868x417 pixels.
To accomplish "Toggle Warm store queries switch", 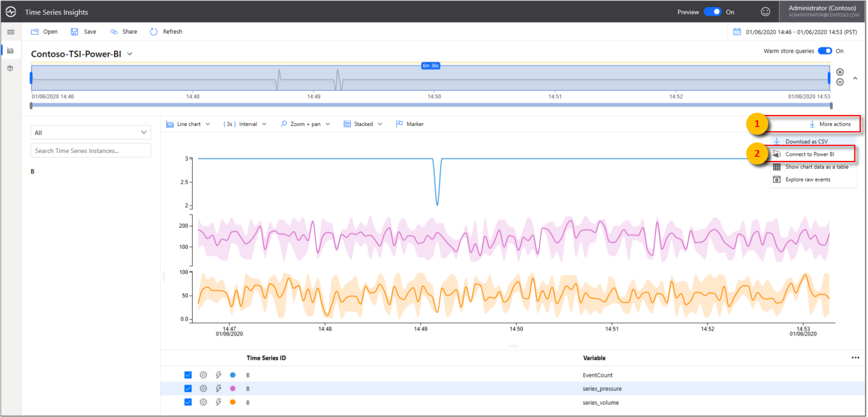I will click(825, 51).
